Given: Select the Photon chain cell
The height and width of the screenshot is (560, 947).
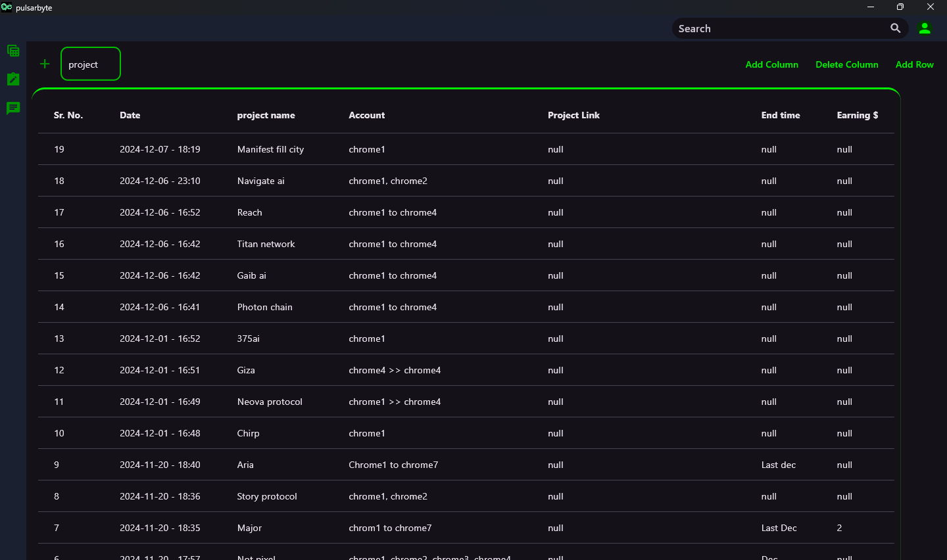Looking at the screenshot, I should tap(265, 307).
